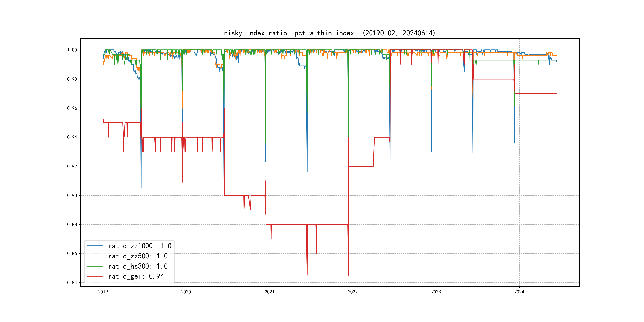Click the 2022 x-axis tick label
644x322 pixels.
353,292
